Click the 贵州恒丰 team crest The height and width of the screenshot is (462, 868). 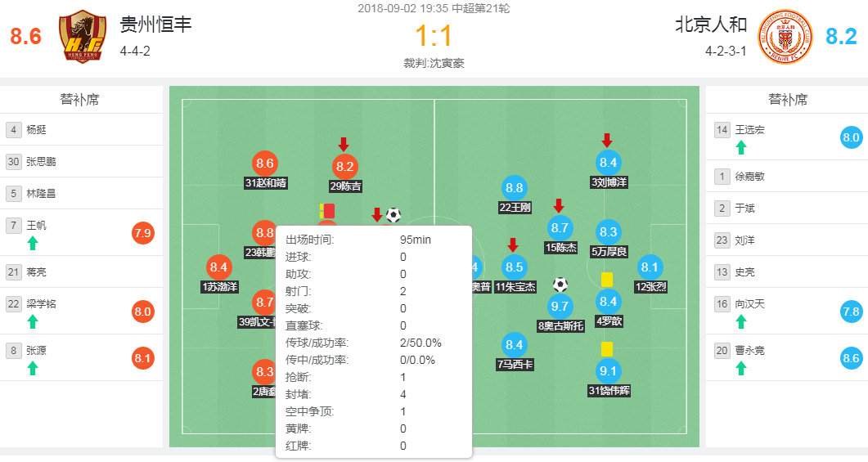(x=83, y=38)
